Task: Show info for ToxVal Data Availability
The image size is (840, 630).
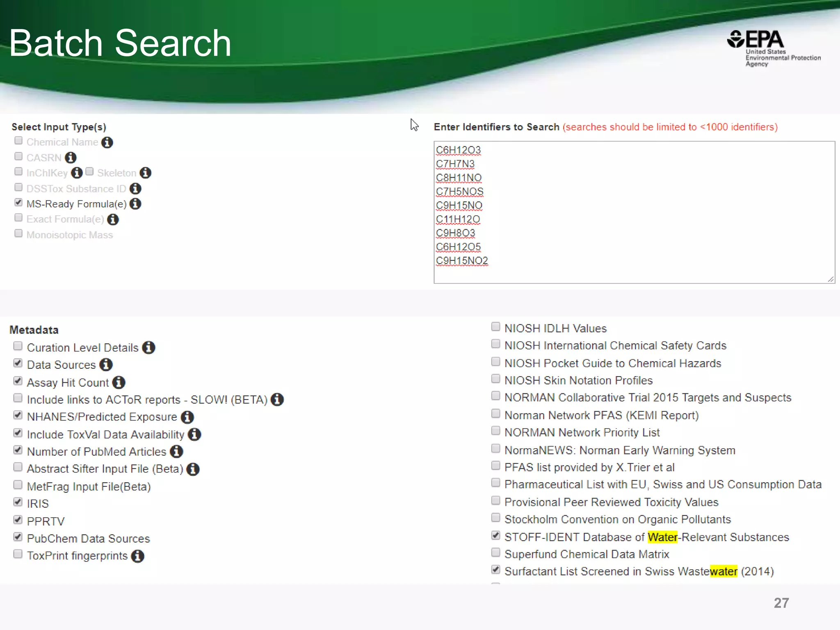Action: point(194,434)
